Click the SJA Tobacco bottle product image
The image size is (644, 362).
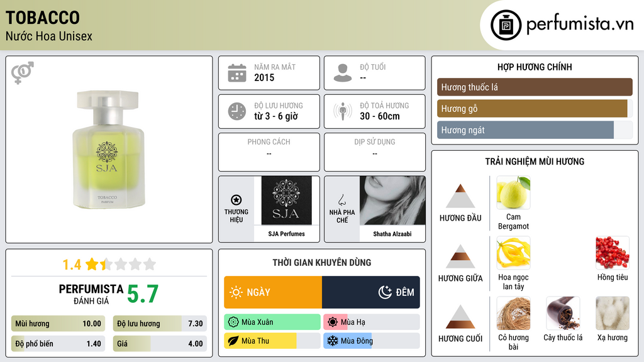(x=108, y=150)
